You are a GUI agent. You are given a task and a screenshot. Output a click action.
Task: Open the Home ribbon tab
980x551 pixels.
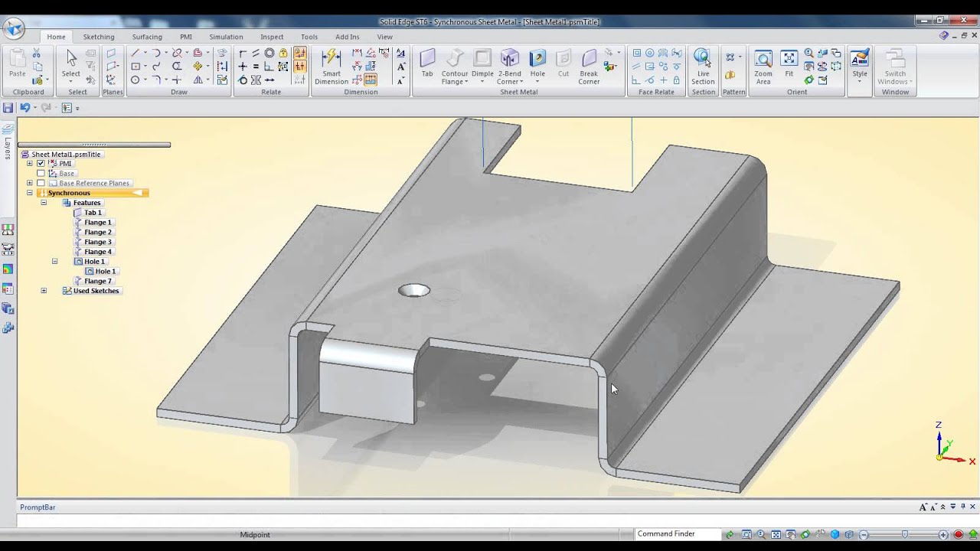click(x=57, y=37)
